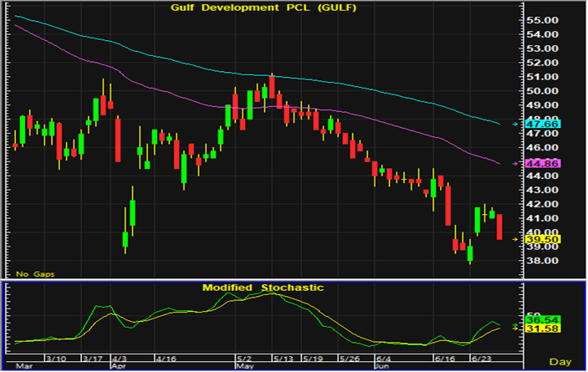Click the 51.00 price axis label

pos(543,77)
